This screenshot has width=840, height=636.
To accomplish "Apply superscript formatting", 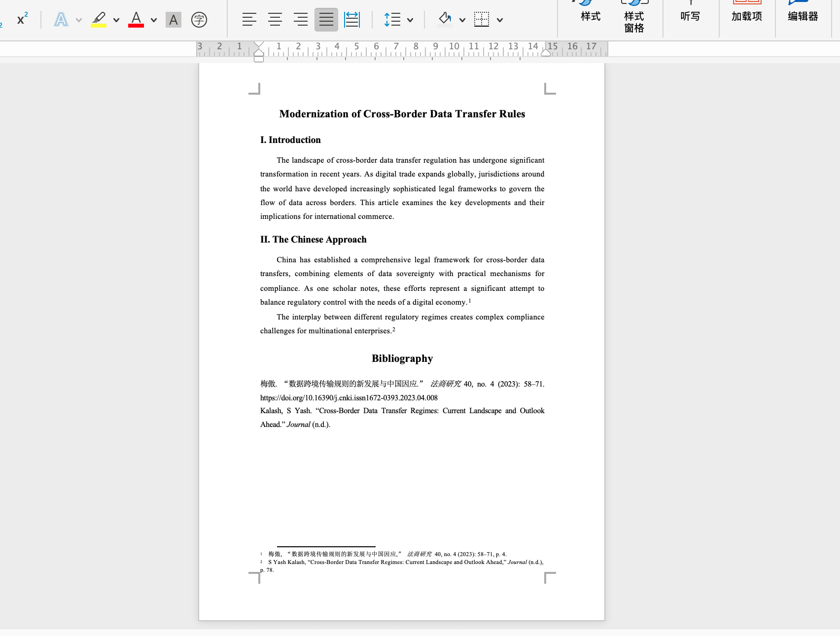I will click(22, 19).
